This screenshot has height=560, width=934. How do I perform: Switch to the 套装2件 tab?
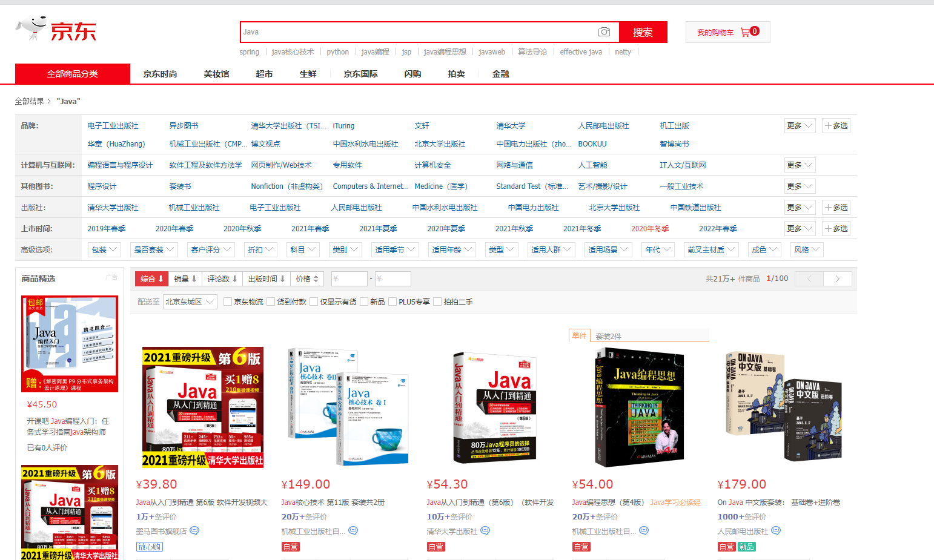[608, 336]
